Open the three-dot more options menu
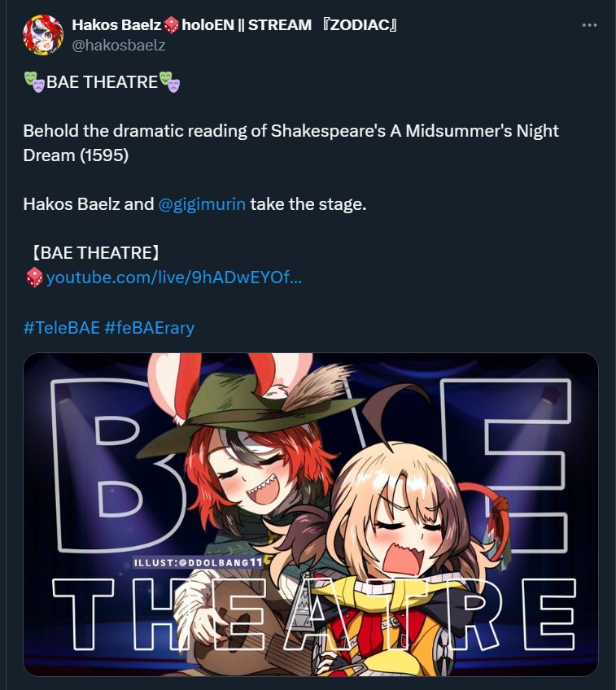This screenshot has width=616, height=690. pos(589,25)
